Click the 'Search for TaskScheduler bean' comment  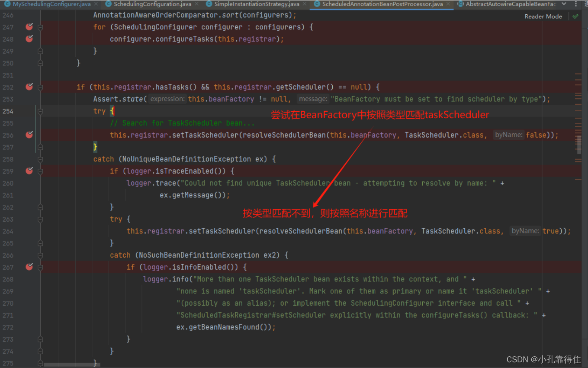tap(182, 123)
